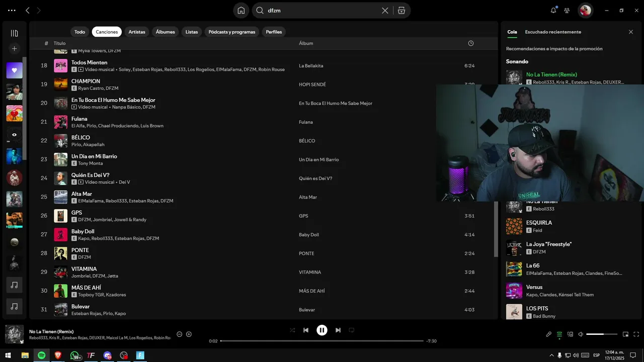Click now playing No La Tienen (Remix) in queue

551,74
